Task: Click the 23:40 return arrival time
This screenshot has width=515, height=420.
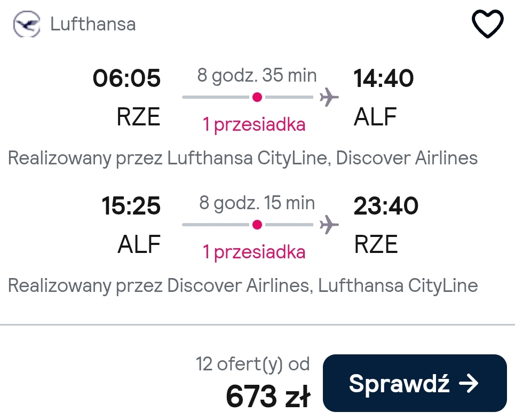Action: tap(386, 206)
